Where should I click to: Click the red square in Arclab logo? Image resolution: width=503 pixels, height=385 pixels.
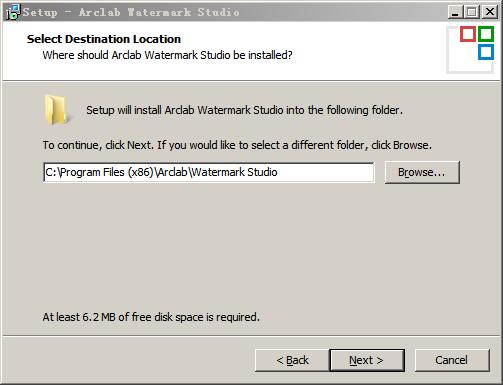coord(468,34)
